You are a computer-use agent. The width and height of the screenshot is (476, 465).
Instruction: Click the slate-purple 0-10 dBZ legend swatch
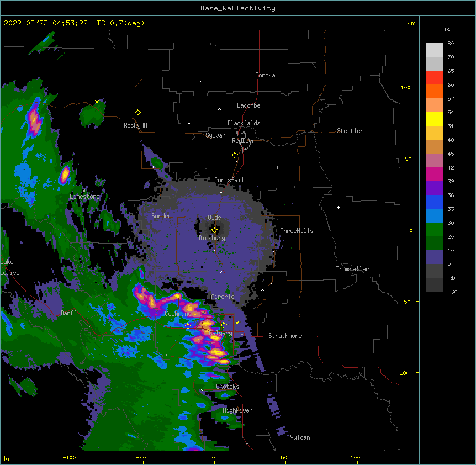tap(434, 257)
